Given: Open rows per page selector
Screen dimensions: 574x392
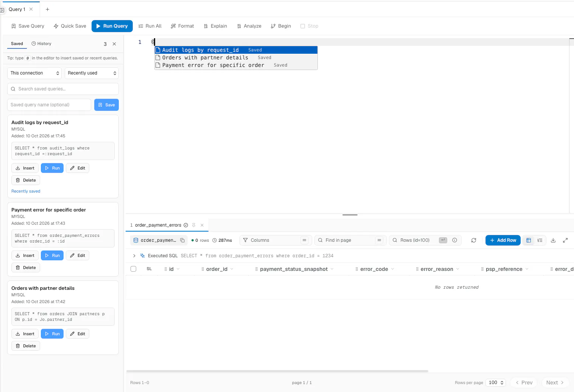Looking at the screenshot, I should tap(496, 383).
